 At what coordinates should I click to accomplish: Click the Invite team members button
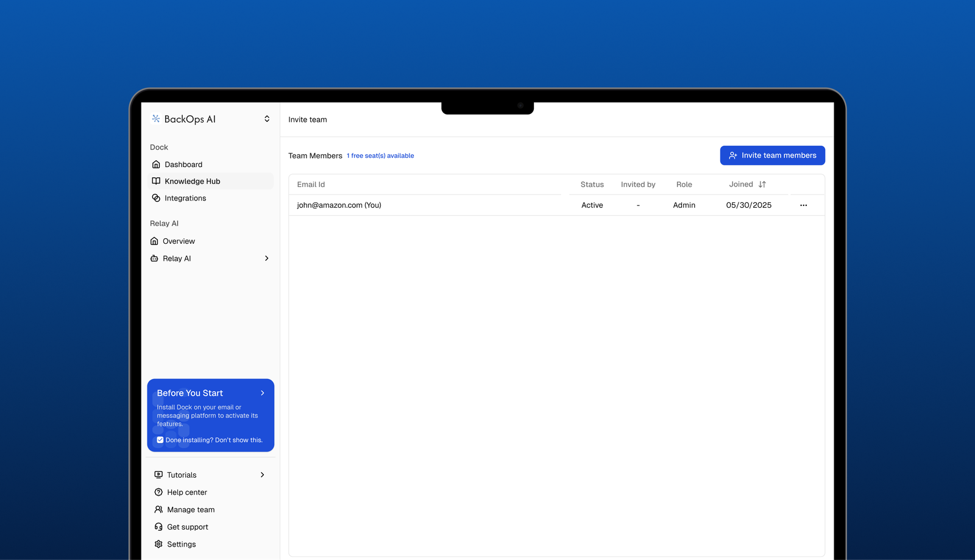(772, 155)
